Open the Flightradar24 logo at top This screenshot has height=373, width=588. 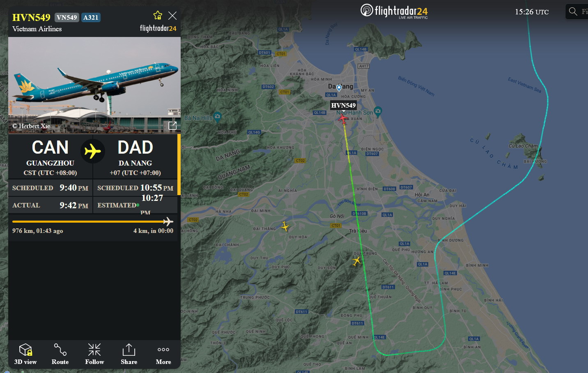tap(394, 11)
